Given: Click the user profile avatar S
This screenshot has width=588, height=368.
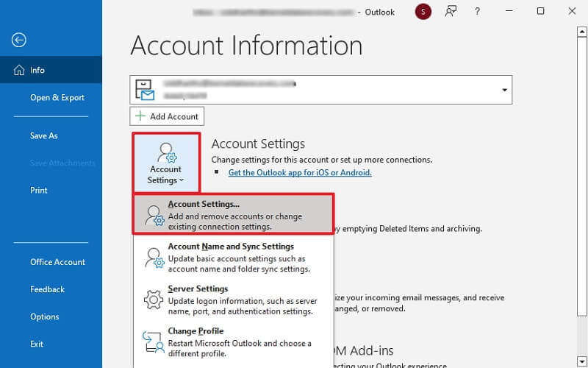Looking at the screenshot, I should click(x=423, y=12).
